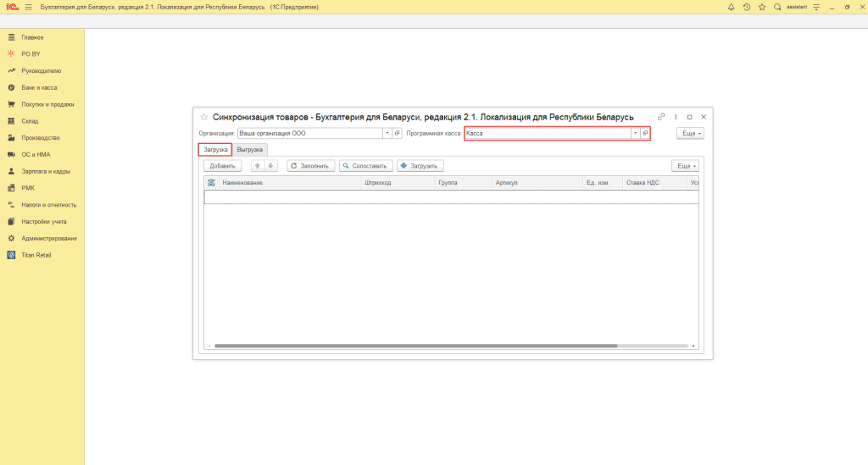This screenshot has width=868, height=465.
Task: Open notifications bell icon
Action: (731, 7)
